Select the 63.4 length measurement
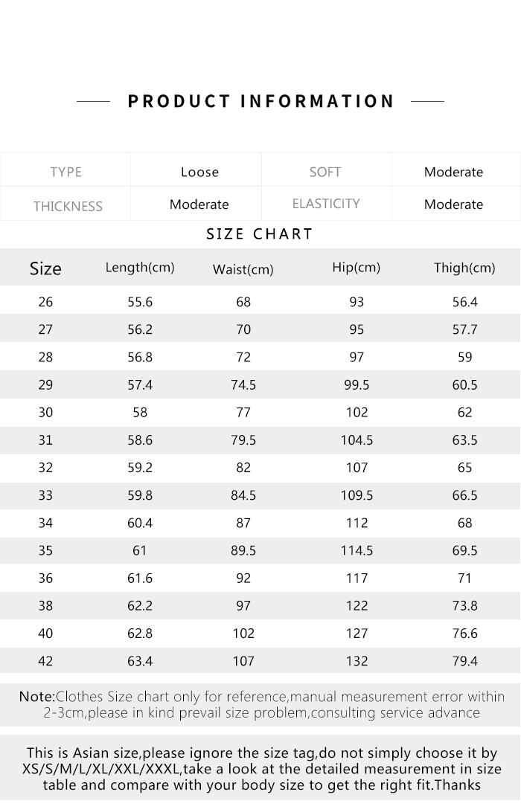Viewport: 521px width, 812px height. tap(140, 661)
